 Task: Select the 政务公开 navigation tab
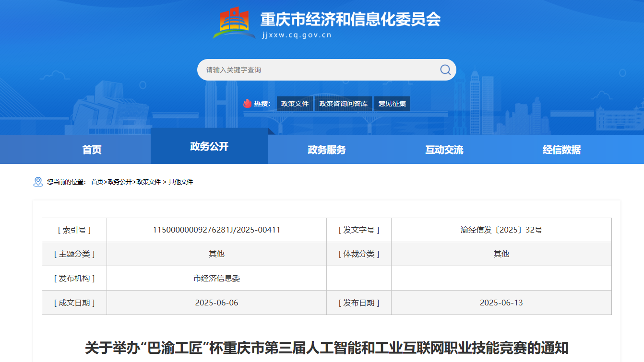(x=209, y=147)
